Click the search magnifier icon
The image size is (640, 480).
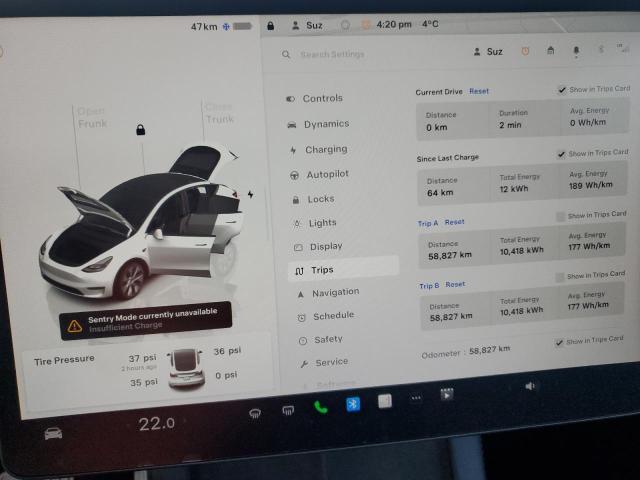coord(286,54)
